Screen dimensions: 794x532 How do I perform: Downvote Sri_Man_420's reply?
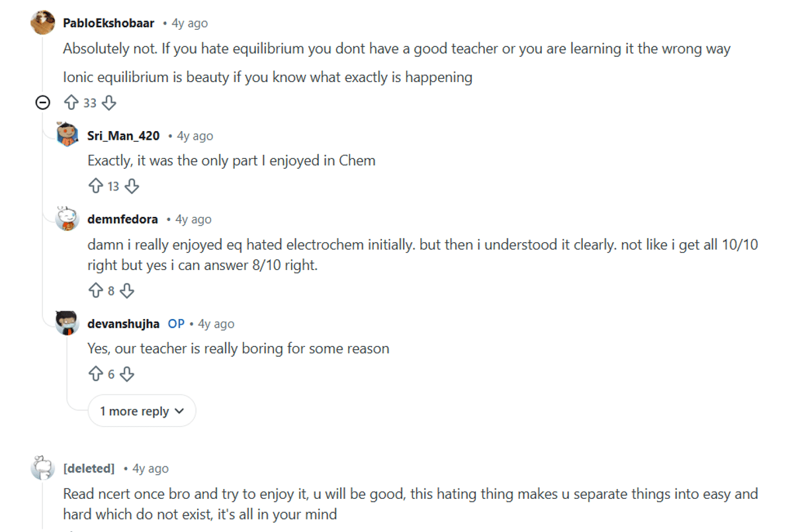click(132, 186)
